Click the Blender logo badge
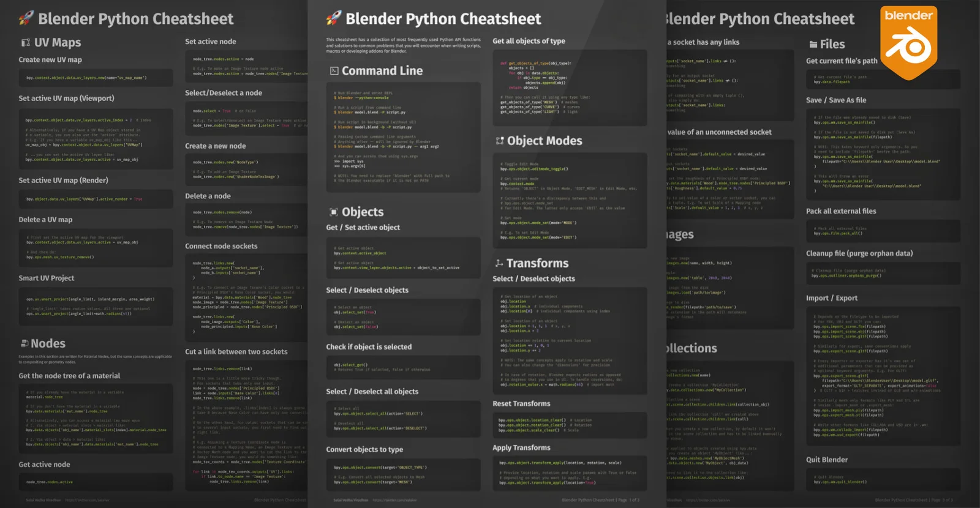 [x=908, y=42]
